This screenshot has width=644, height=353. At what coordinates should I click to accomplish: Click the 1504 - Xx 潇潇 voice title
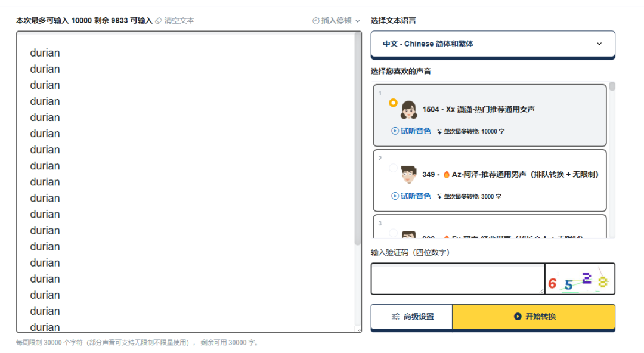tap(478, 109)
